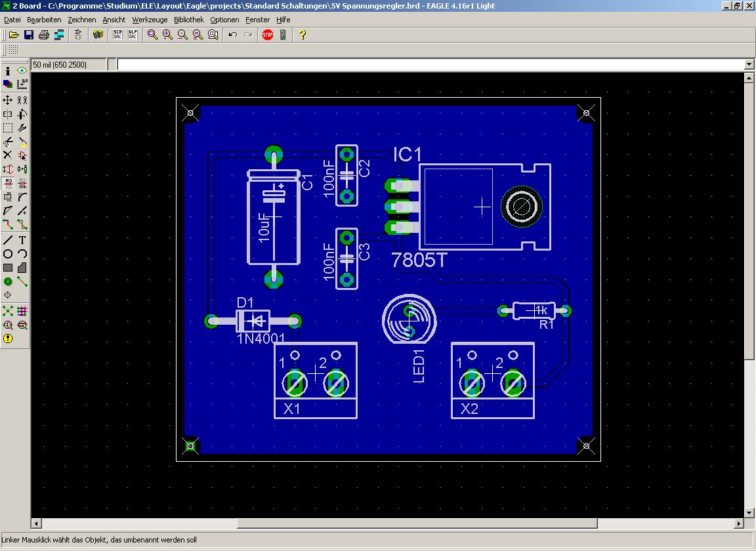Expand the command line history dropdown

click(x=749, y=64)
